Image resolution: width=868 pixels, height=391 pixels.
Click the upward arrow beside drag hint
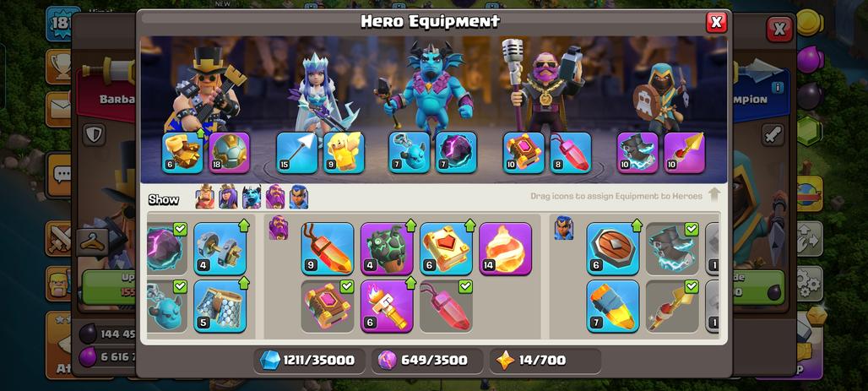click(714, 194)
